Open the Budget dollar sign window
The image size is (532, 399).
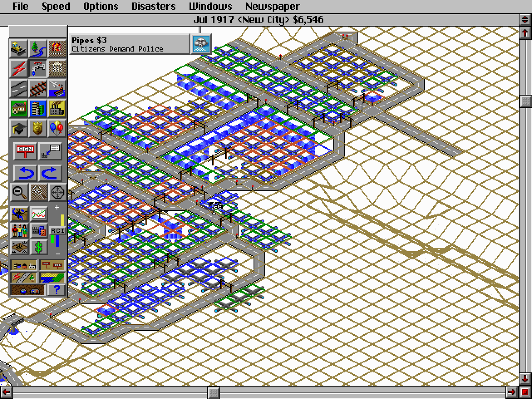[39, 247]
